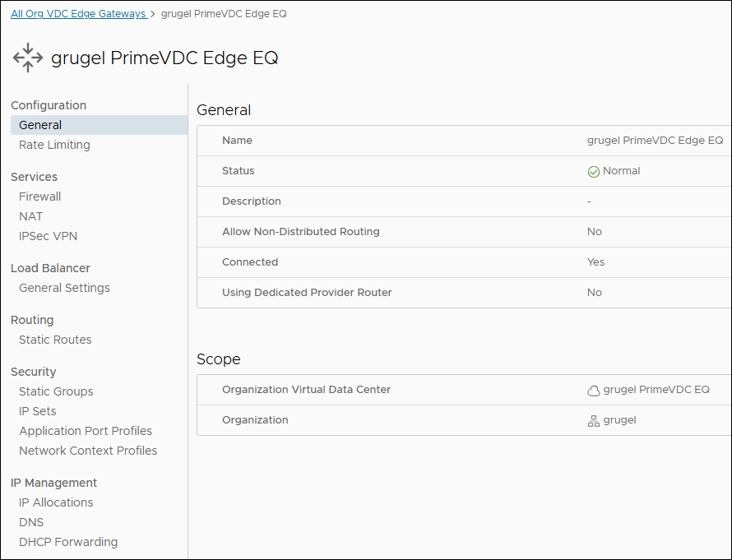Image resolution: width=732 pixels, height=560 pixels.
Task: Select General under Configuration
Action: tap(40, 125)
